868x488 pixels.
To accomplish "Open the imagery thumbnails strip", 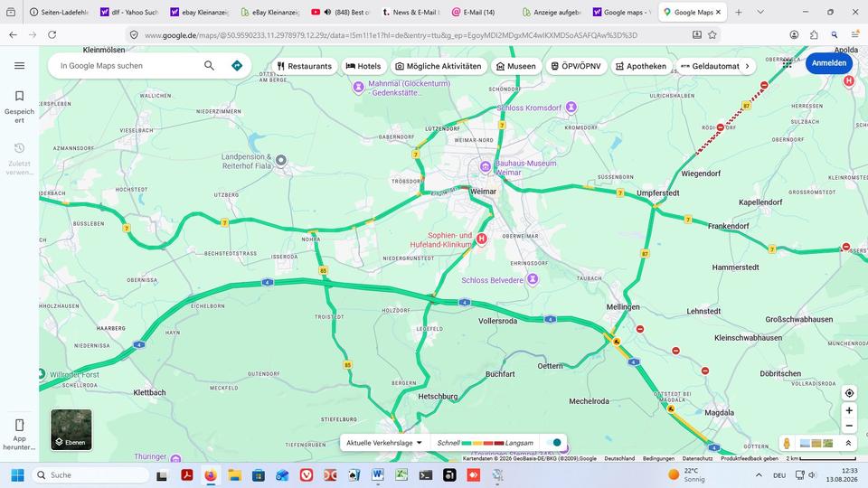I will 816,443.
